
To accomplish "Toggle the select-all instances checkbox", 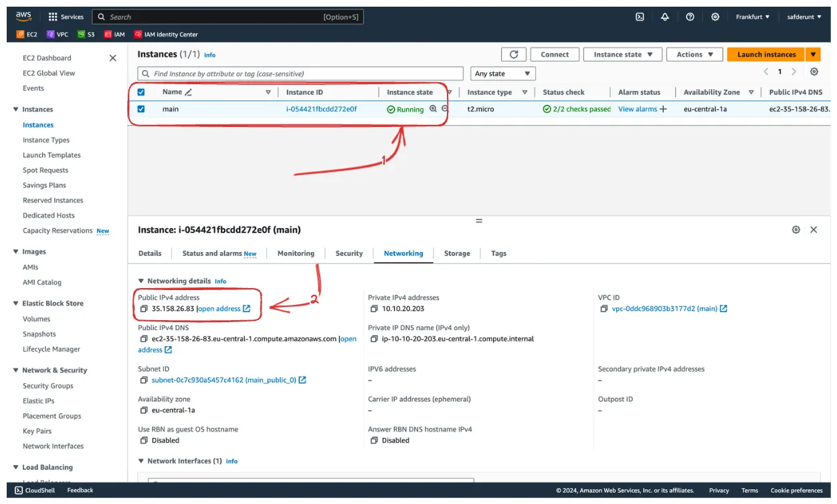I will point(141,92).
